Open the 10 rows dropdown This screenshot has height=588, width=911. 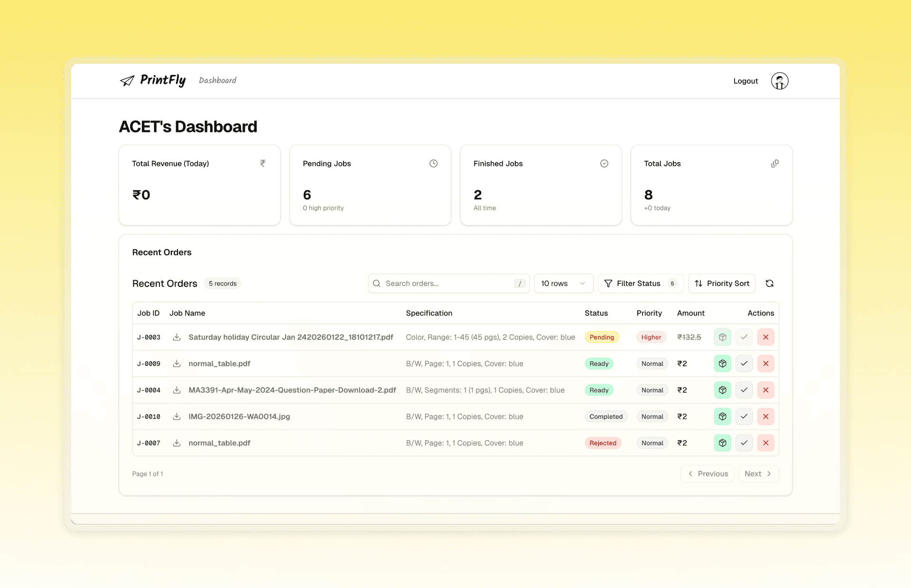click(x=564, y=283)
